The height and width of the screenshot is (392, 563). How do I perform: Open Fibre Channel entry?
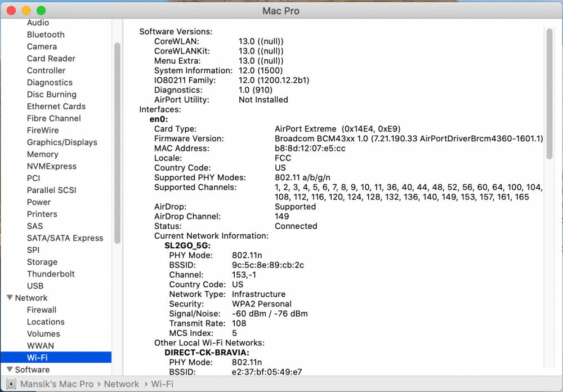click(54, 118)
